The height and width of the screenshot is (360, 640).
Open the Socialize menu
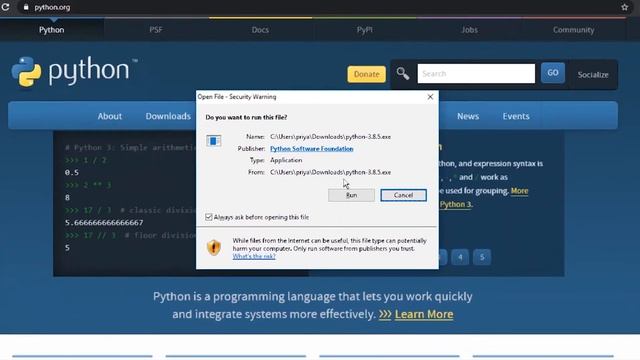point(593,75)
